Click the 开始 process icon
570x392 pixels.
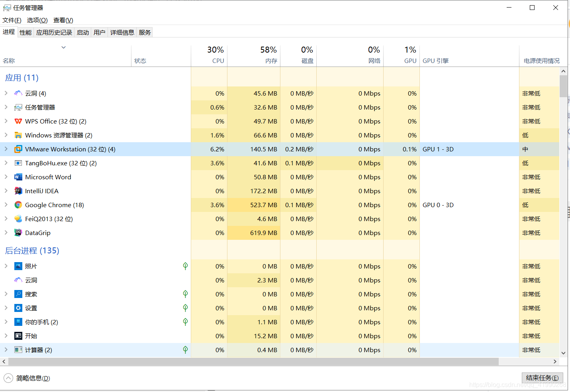pyautogui.click(x=18, y=336)
